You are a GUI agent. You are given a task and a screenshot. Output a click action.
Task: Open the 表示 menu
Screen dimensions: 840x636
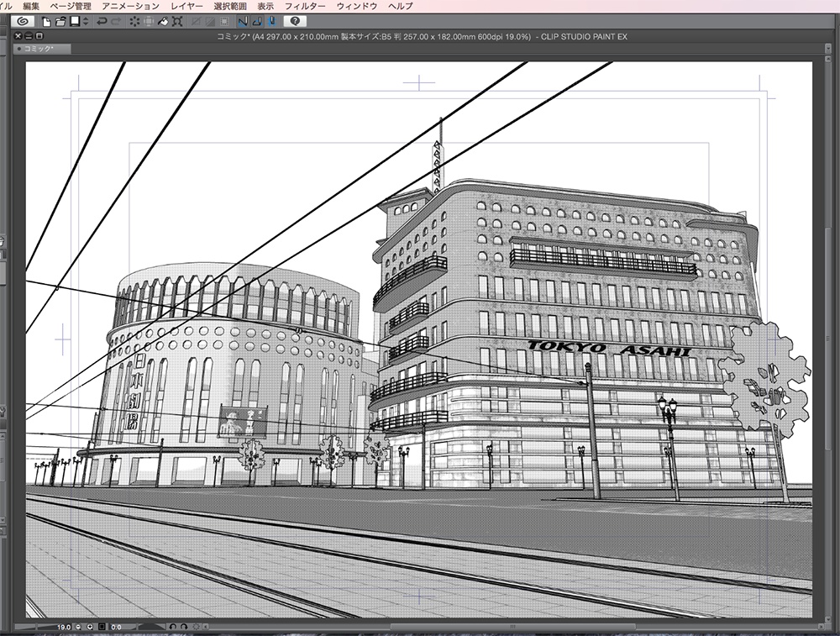click(x=265, y=6)
